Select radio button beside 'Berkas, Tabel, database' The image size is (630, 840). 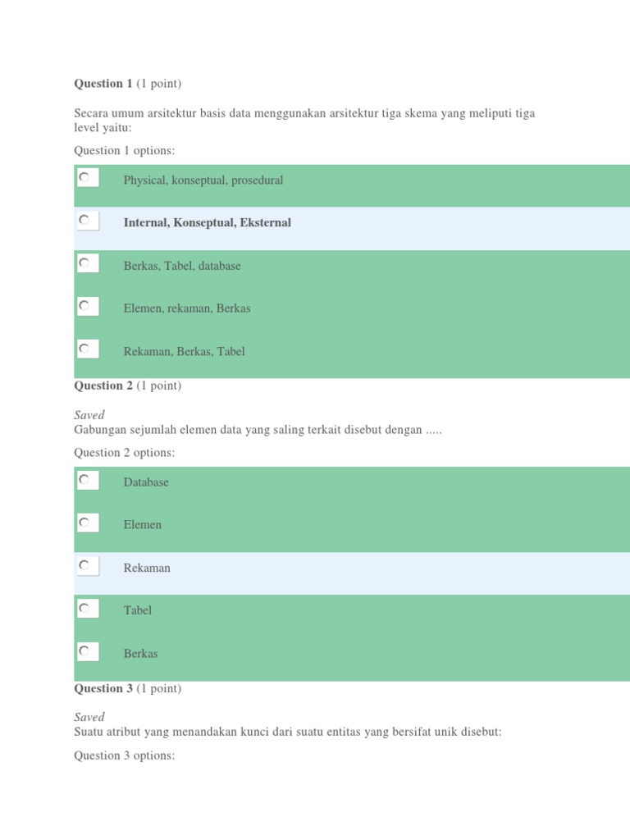(84, 263)
